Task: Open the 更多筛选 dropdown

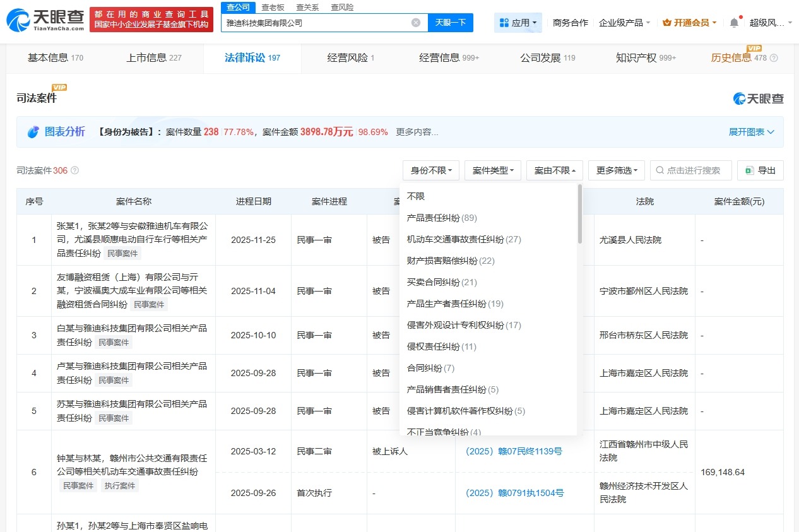Action: tap(616, 170)
